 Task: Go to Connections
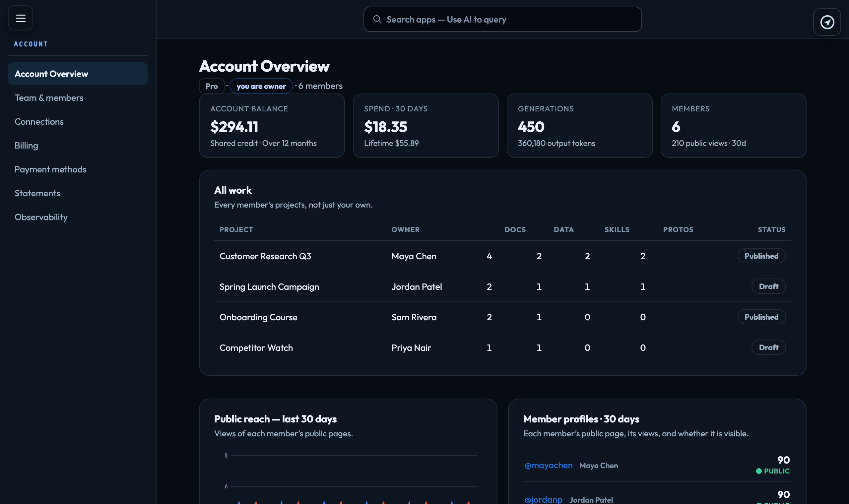point(78,122)
